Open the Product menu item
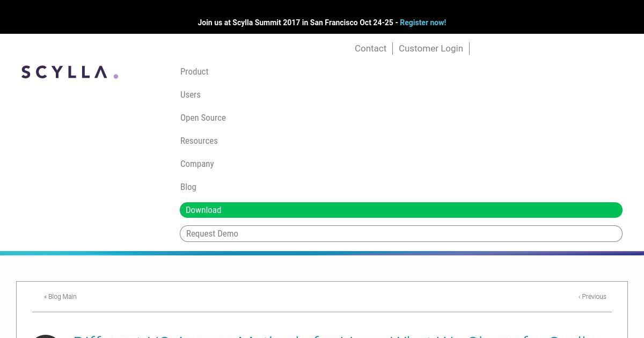 tap(194, 71)
